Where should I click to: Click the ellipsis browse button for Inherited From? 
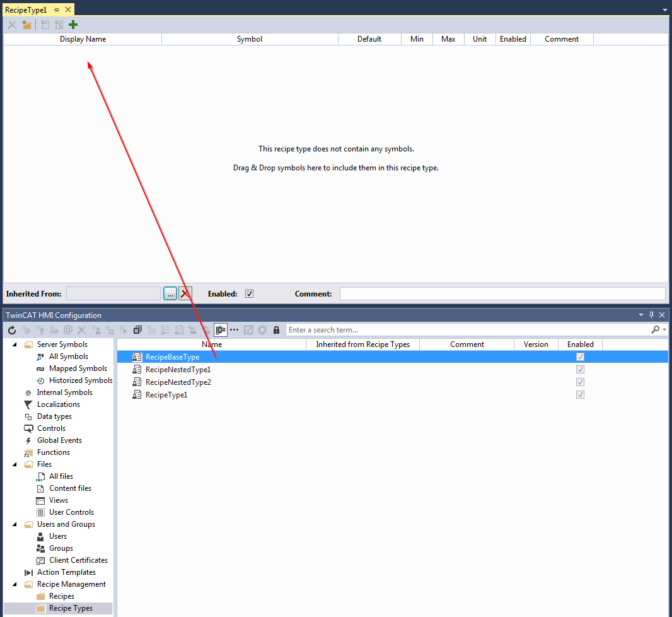coord(170,294)
